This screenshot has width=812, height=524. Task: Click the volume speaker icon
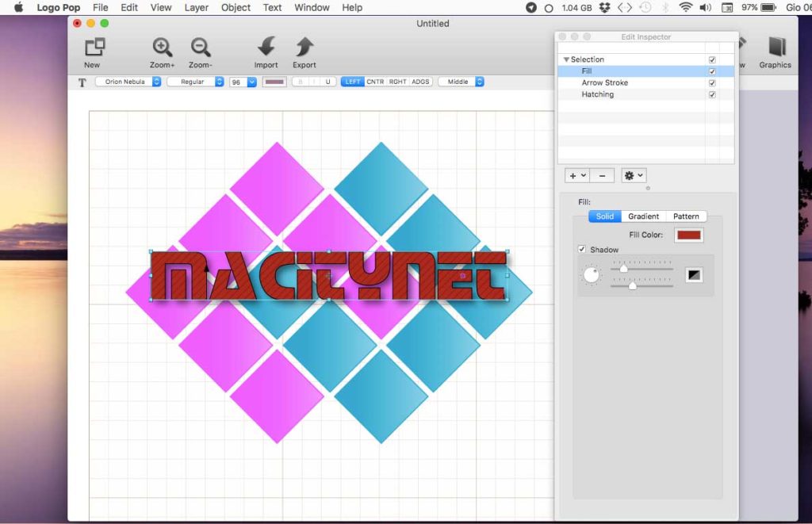pos(705,7)
